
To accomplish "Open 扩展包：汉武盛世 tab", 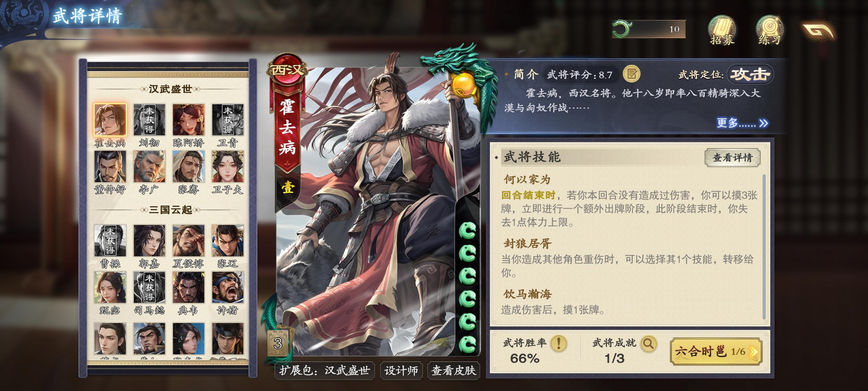I will coord(325,371).
